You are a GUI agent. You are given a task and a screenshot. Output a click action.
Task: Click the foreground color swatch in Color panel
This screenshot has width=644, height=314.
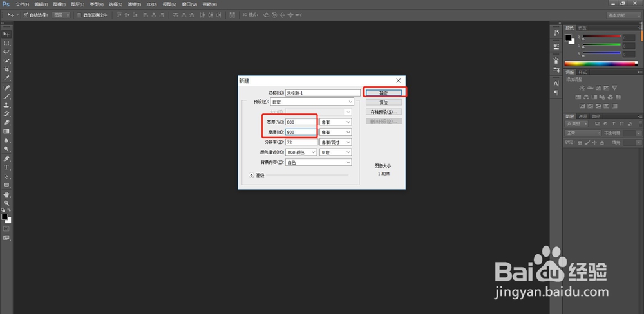tap(569, 38)
